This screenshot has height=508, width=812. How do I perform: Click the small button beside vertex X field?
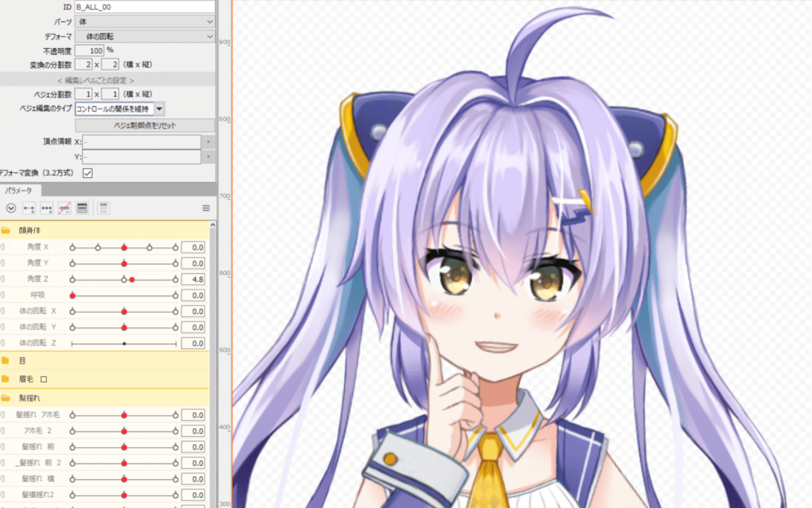point(208,141)
